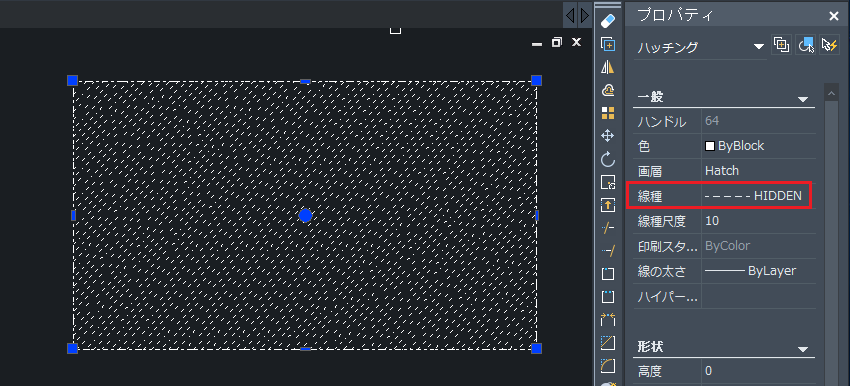
Task: Click the Select Objects icon in Properties
Action: (x=805, y=45)
